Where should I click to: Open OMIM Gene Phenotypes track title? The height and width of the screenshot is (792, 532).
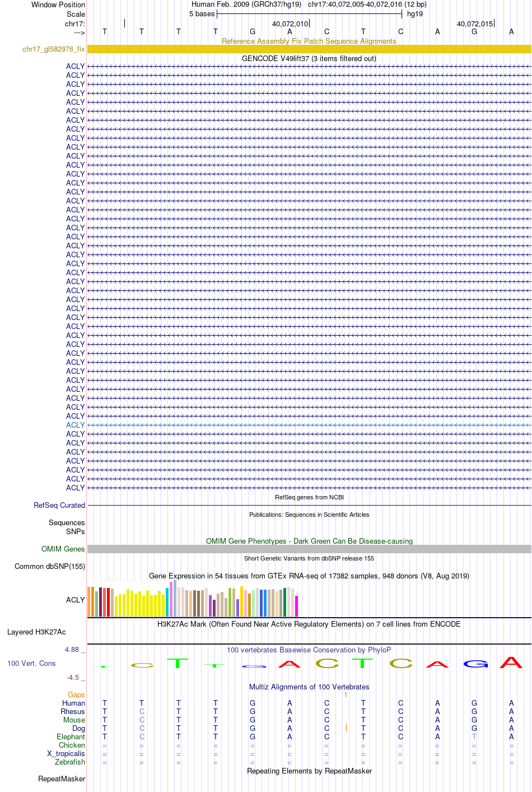309,541
